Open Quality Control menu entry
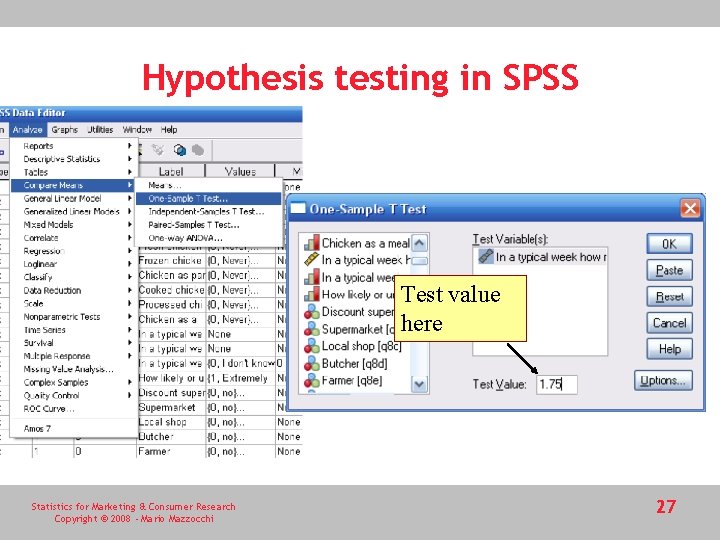Screen dimensions: 720x540 [73, 396]
